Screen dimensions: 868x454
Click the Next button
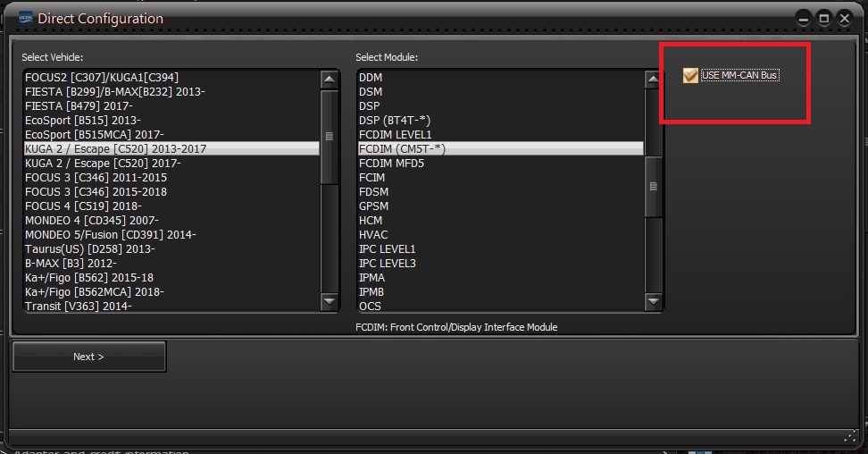tap(89, 357)
